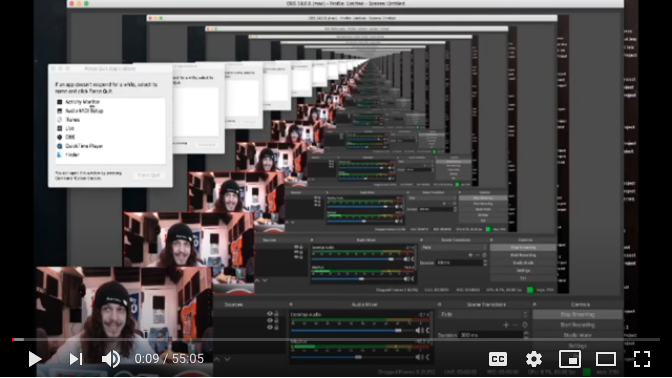Click the Stop Streaming button
Screen dimensions: 672x378
[x=577, y=315]
